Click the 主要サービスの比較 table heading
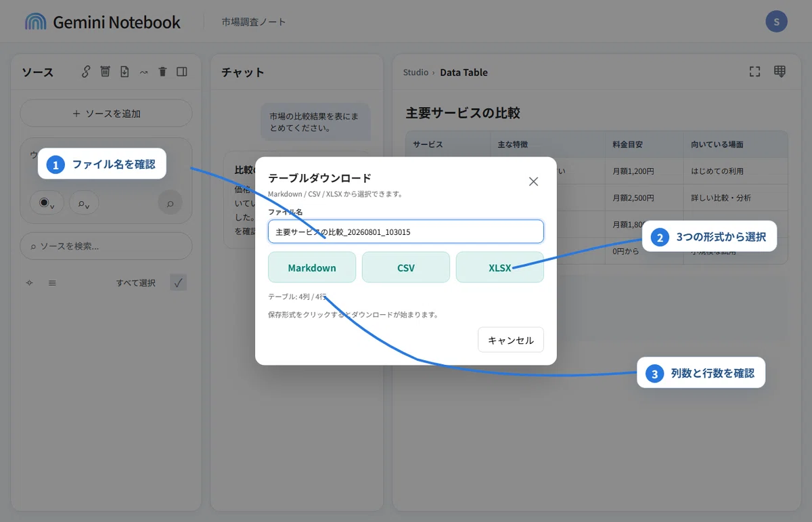 (463, 113)
